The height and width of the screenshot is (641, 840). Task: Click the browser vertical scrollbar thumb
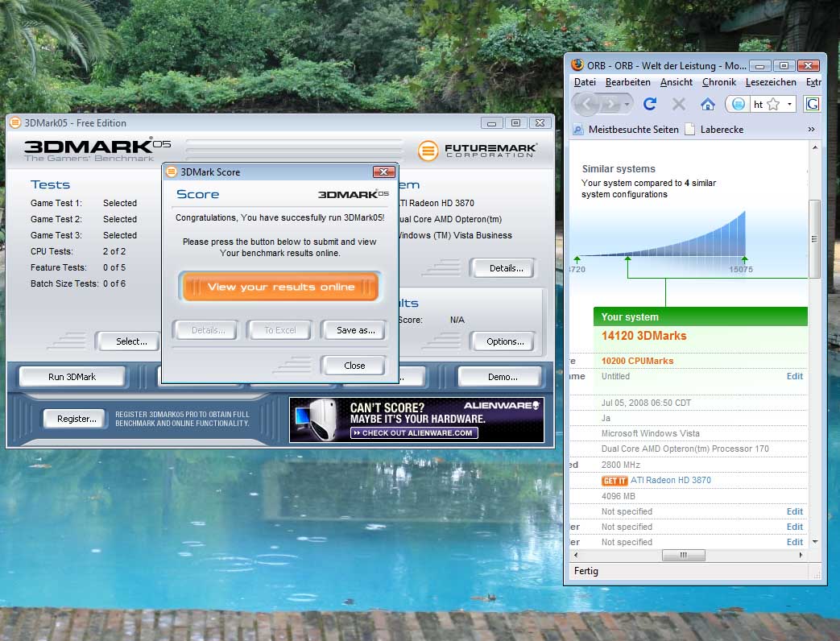[814, 239]
